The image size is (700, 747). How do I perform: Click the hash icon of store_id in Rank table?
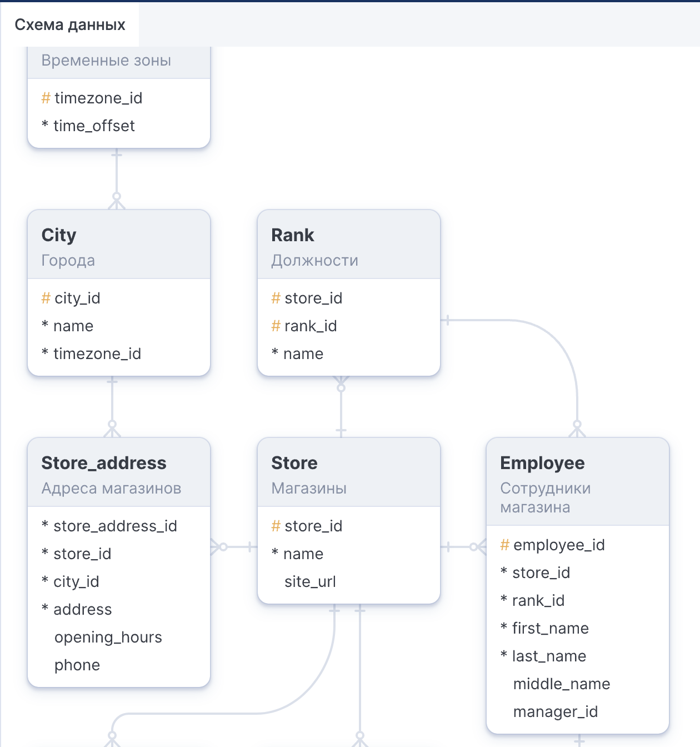pos(276,298)
